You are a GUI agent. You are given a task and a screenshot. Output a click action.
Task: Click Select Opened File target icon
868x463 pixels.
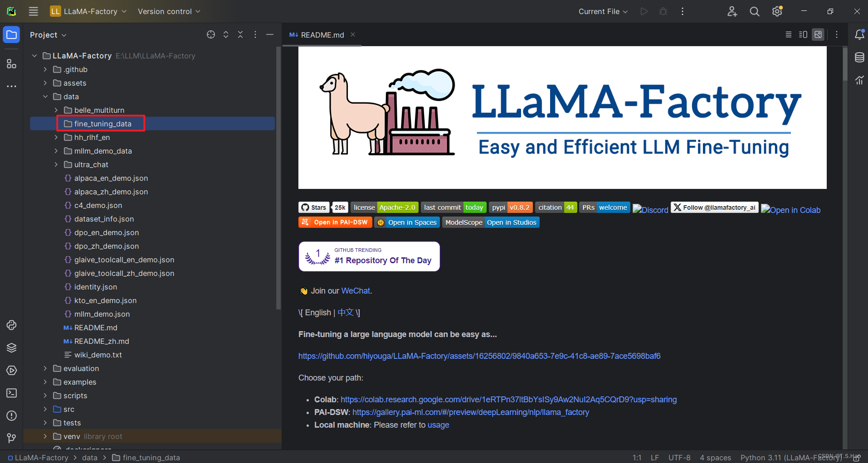pyautogui.click(x=211, y=35)
